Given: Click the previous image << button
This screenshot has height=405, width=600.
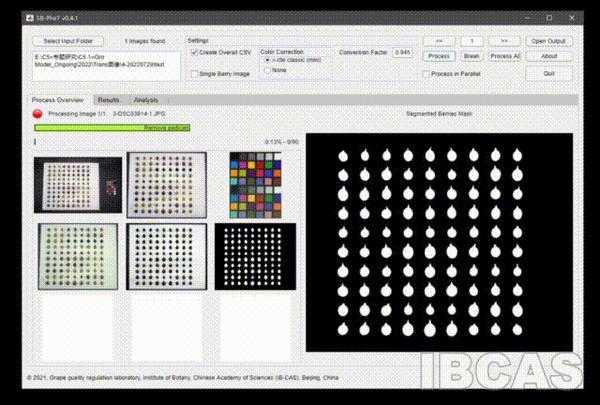Looking at the screenshot, I should coord(438,41).
